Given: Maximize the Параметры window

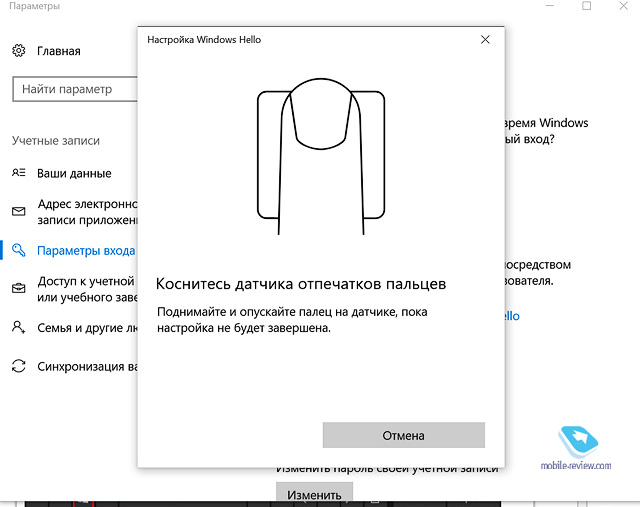Looking at the screenshot, I should click(587, 6).
